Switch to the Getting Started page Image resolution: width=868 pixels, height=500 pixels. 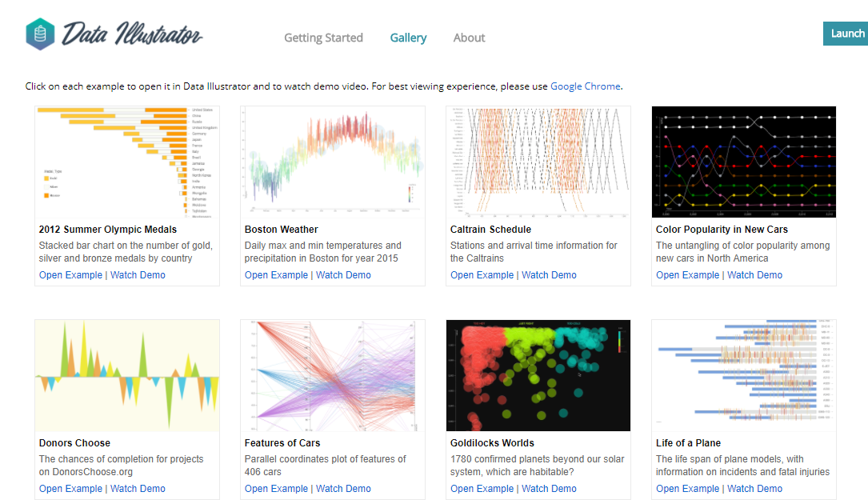click(323, 38)
